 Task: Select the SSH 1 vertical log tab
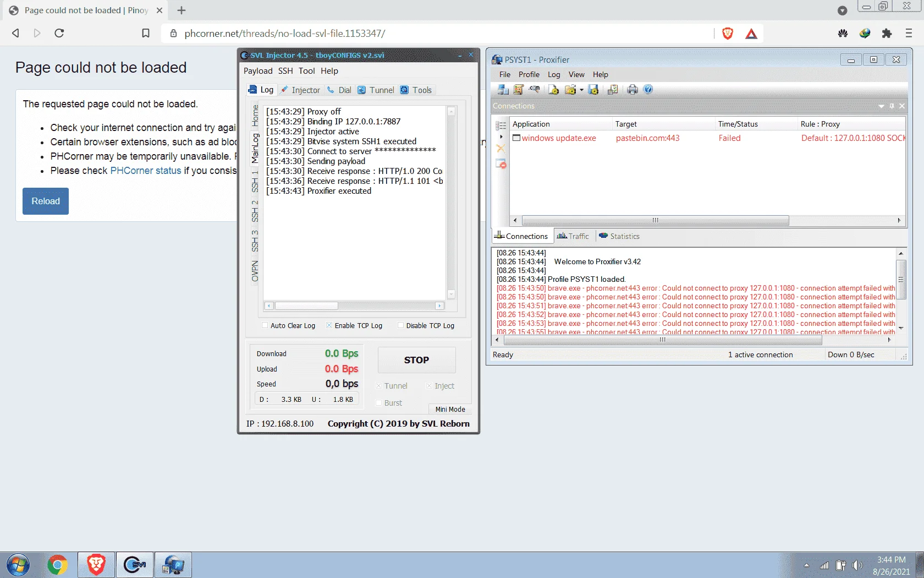pyautogui.click(x=255, y=181)
